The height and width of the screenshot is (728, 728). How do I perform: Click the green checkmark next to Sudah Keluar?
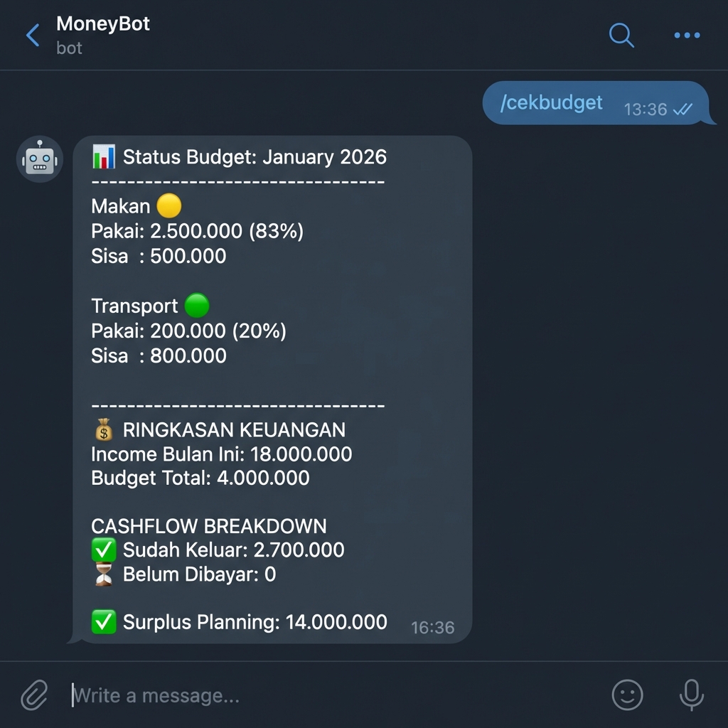tap(103, 549)
